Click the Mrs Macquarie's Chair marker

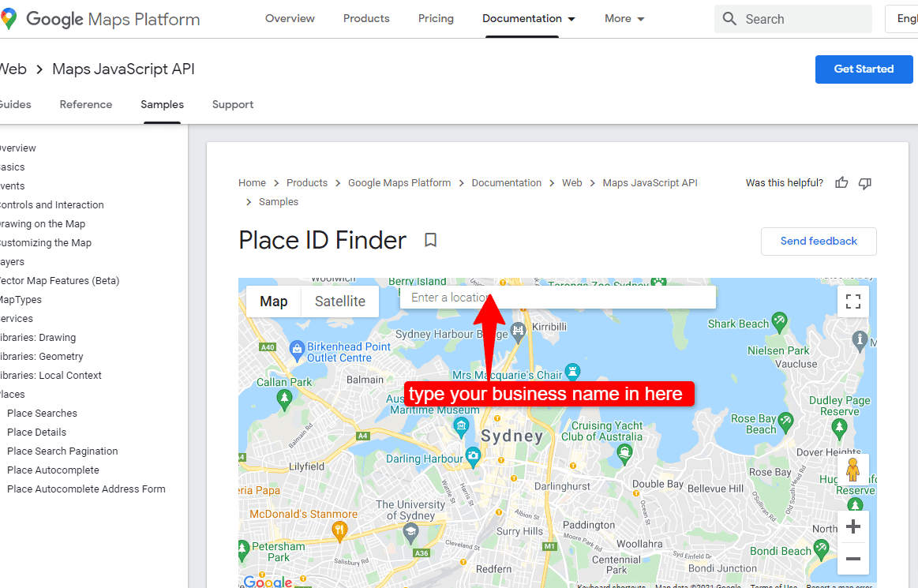pos(572,371)
